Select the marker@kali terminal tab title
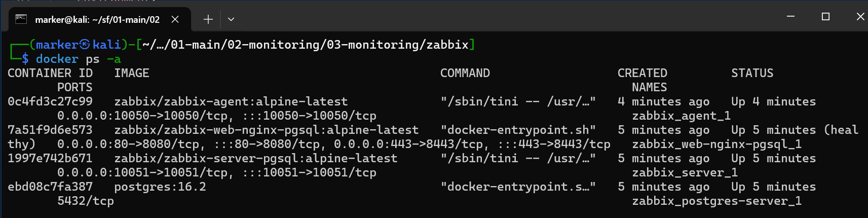This screenshot has width=868, height=218. point(97,20)
